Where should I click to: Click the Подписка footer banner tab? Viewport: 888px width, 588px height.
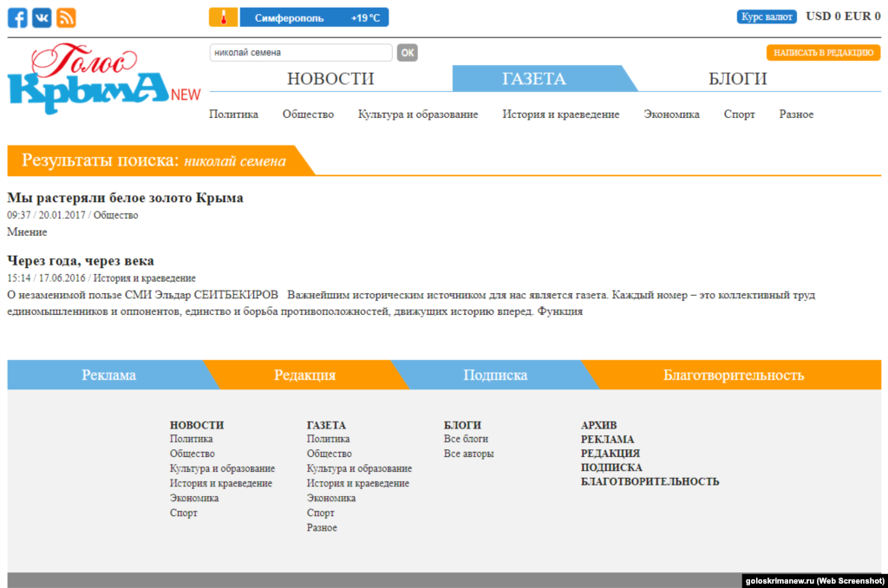pyautogui.click(x=495, y=376)
